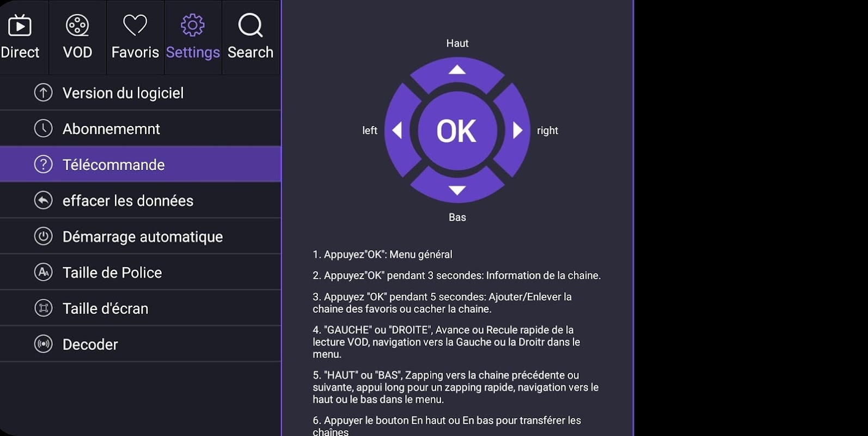This screenshot has height=436, width=868.
Task: Switch to the VOD tab
Action: [77, 37]
